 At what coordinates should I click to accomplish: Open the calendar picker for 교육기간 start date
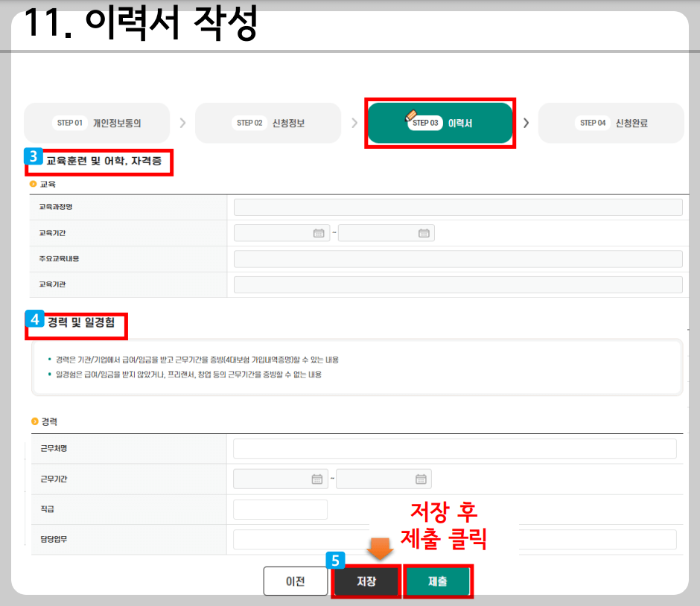click(x=318, y=232)
